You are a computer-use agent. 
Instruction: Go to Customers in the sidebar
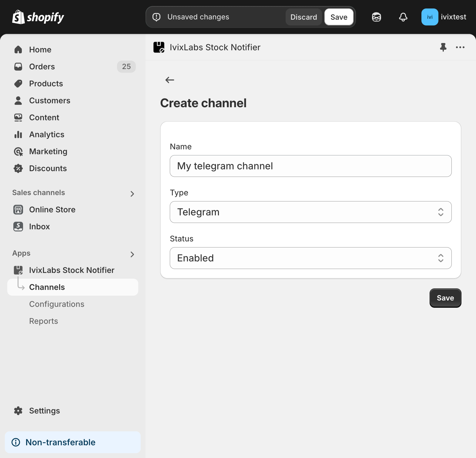pyautogui.click(x=73, y=101)
